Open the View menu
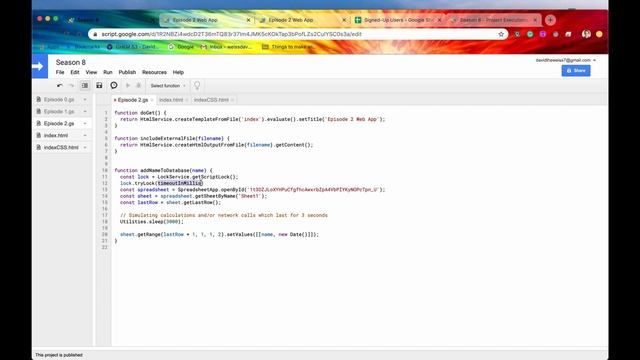The width and height of the screenshot is (640, 360). coord(91,72)
